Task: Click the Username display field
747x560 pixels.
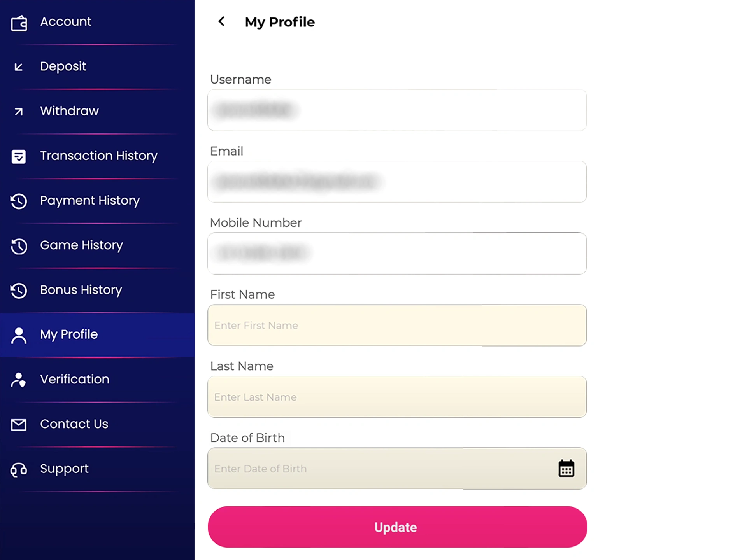Action: coord(397,110)
